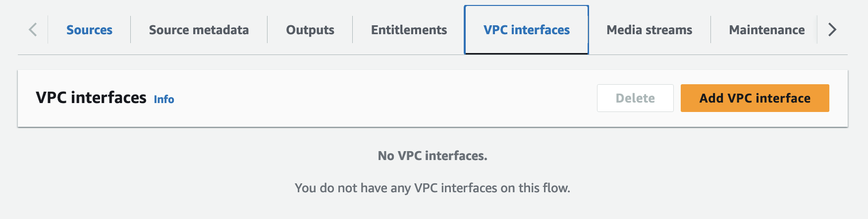Reveal more tabs using the right arrow
The height and width of the screenshot is (219, 868).
[832, 30]
